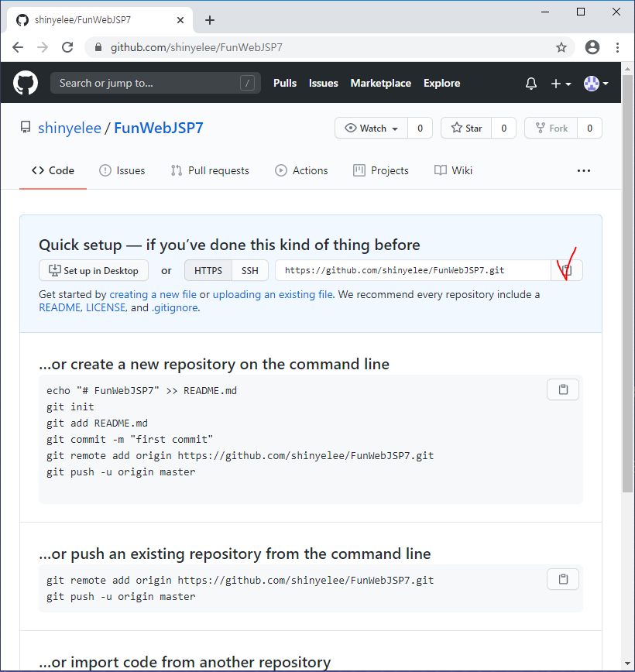Screen dimensions: 635x672
Task: Open the LICENSE link
Action: pyautogui.click(x=105, y=307)
